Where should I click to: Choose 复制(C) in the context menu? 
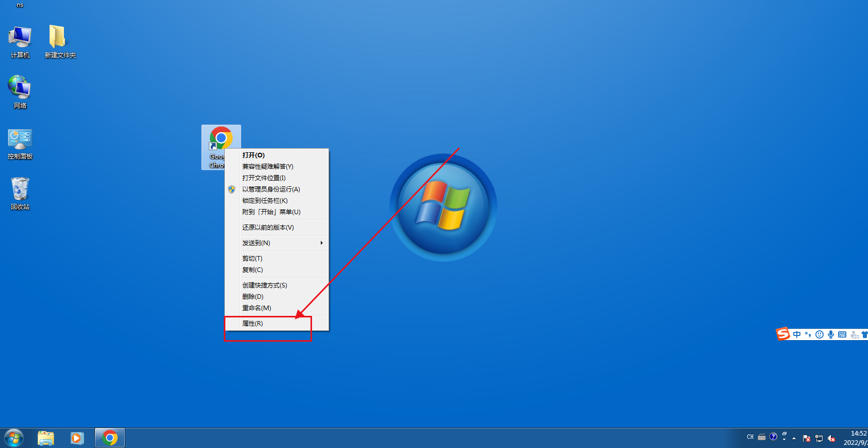pyautogui.click(x=276, y=269)
